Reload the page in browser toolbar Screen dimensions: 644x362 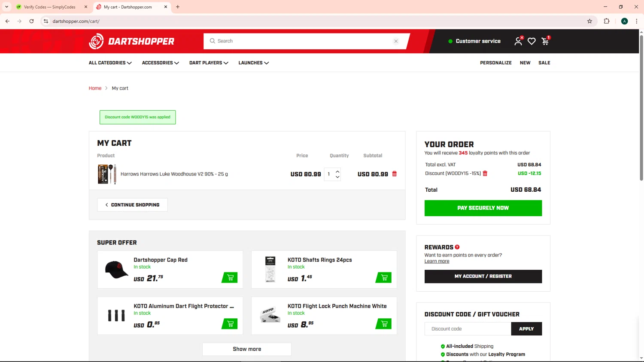(31, 21)
